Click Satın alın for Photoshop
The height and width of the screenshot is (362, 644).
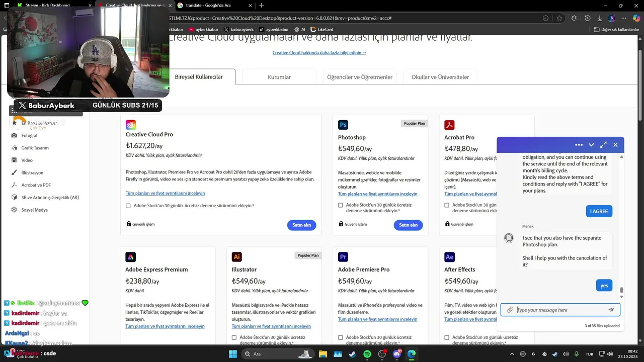[408, 225]
